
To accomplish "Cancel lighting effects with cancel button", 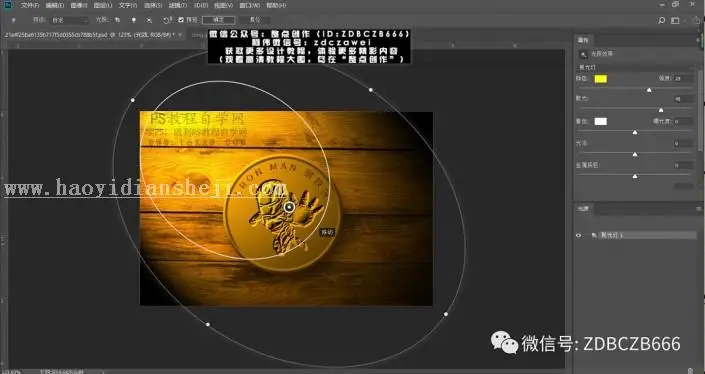I will pyautogui.click(x=254, y=20).
